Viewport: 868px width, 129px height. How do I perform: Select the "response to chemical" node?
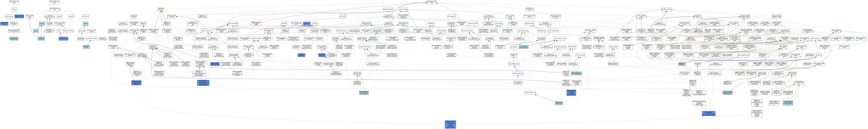(134, 16)
